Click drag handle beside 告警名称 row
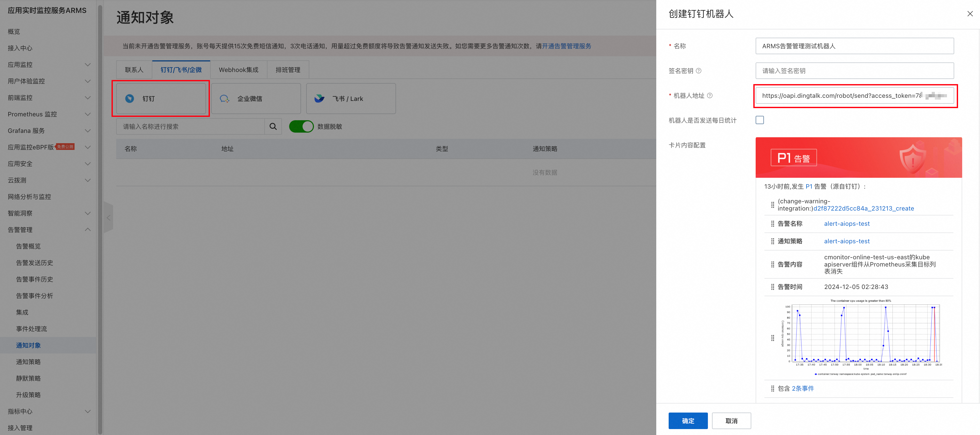 (772, 224)
